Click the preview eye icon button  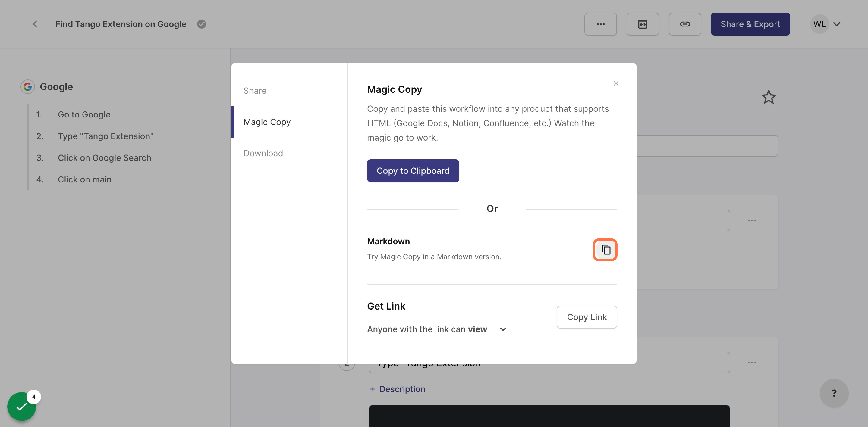point(642,24)
